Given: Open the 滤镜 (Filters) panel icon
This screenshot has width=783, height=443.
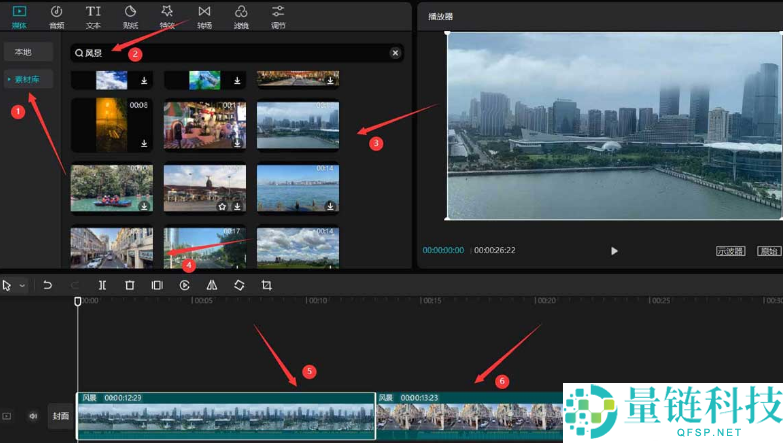Looking at the screenshot, I should (241, 14).
